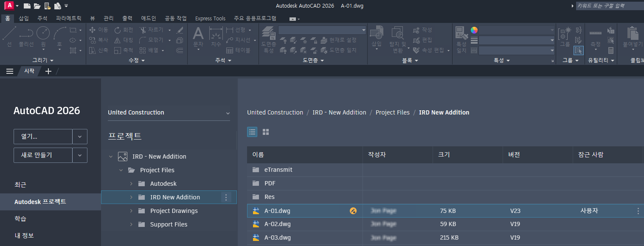This screenshot has height=246, width=644.
Task: Click the Move (이동) tool
Action: (98, 30)
